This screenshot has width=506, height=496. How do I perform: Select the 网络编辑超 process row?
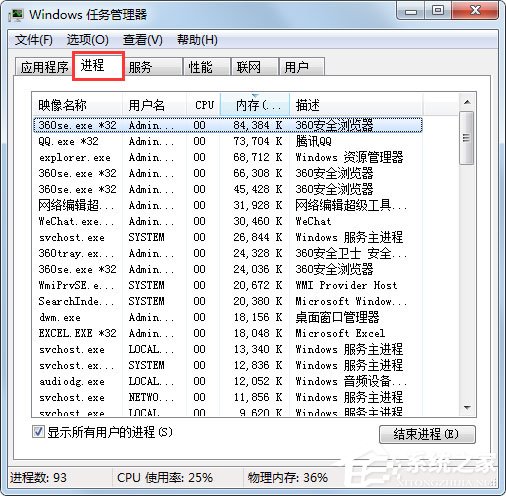228,205
